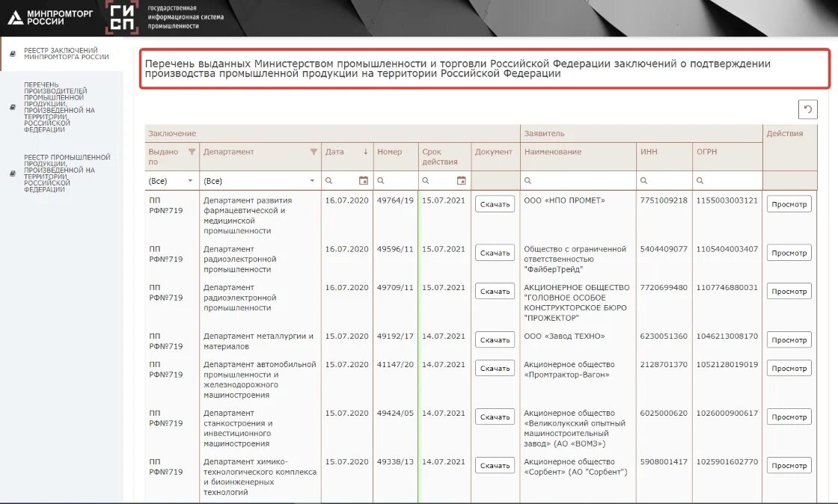Open filter funnel on Департамент column
Screen dimensions: 838x504
314,152
